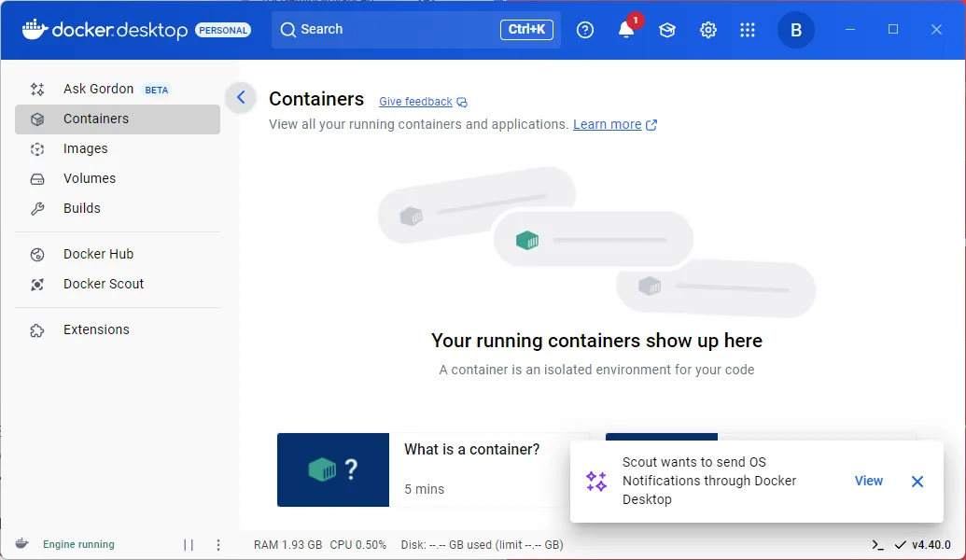Click the Docker Hub icon
Screen dimensions: 966x560
(37, 255)
